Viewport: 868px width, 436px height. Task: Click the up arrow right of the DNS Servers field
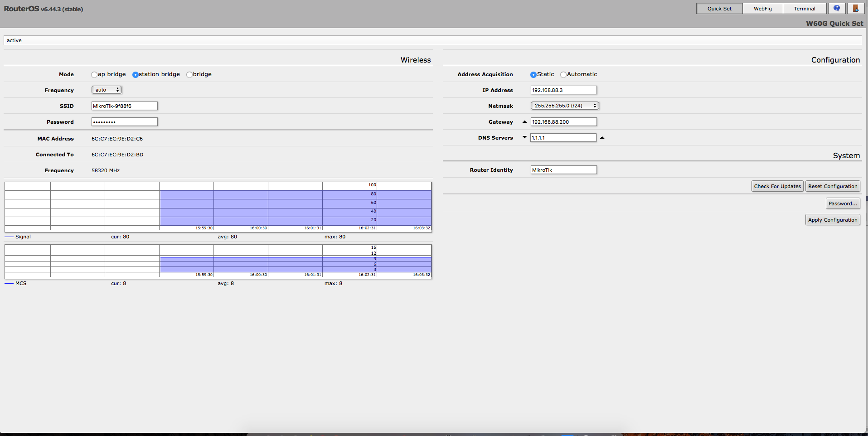[602, 137]
